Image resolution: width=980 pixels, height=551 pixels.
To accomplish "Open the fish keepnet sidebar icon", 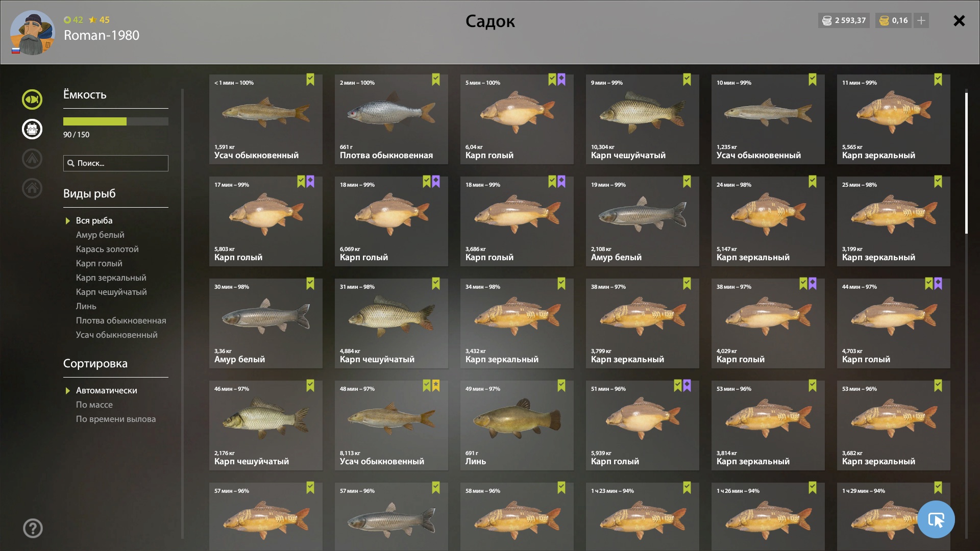I will 32,99.
